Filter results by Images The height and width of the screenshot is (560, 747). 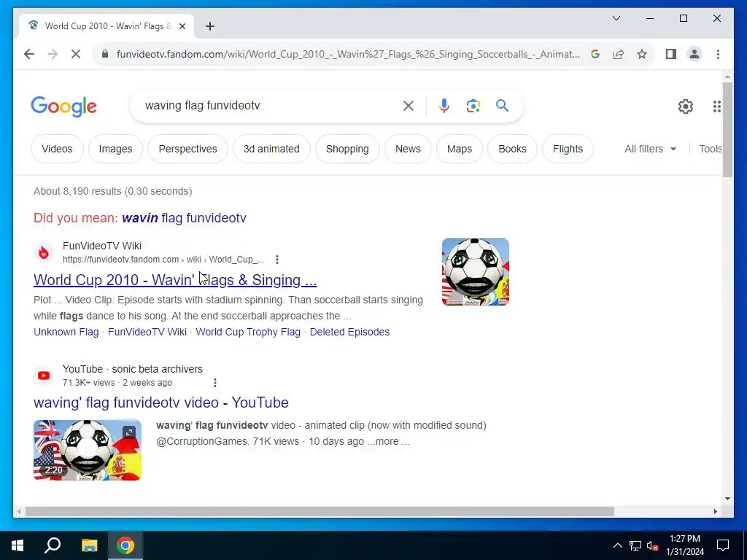115,149
